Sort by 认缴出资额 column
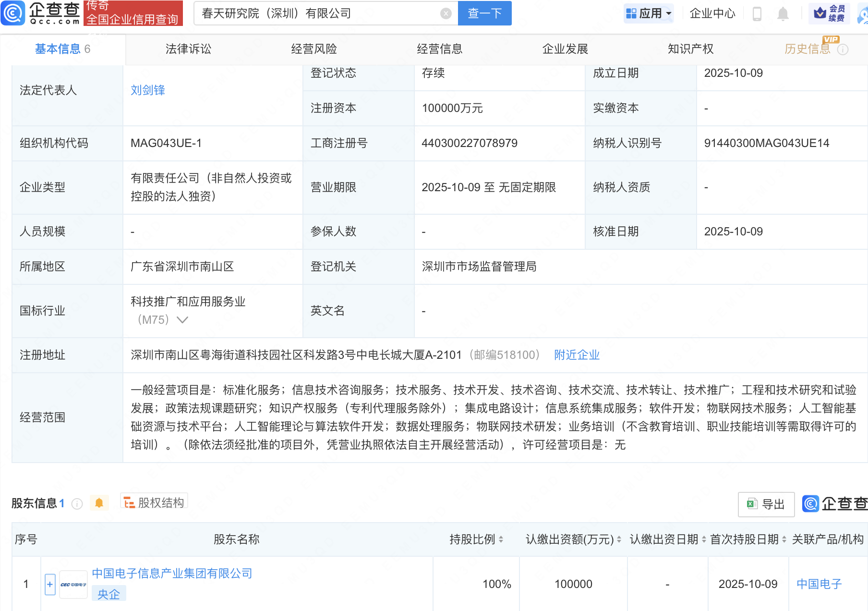868x611 pixels. [619, 539]
